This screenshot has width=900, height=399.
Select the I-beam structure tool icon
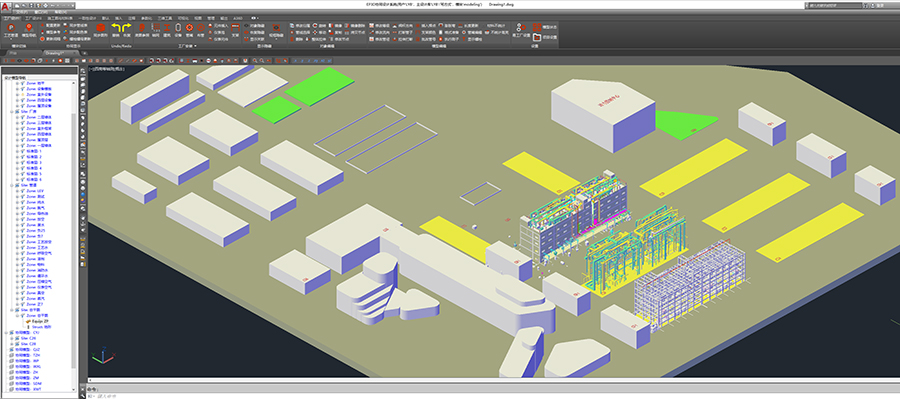pyautogui.click(x=167, y=28)
